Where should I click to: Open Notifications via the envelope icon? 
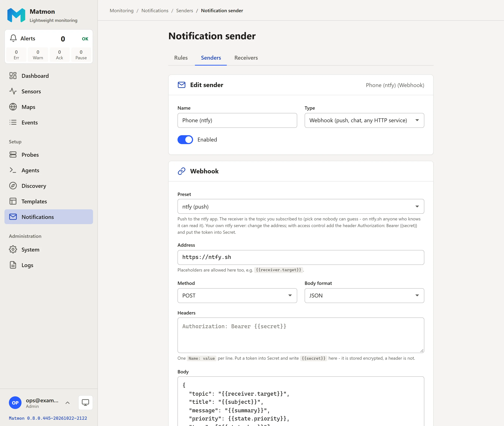click(13, 217)
